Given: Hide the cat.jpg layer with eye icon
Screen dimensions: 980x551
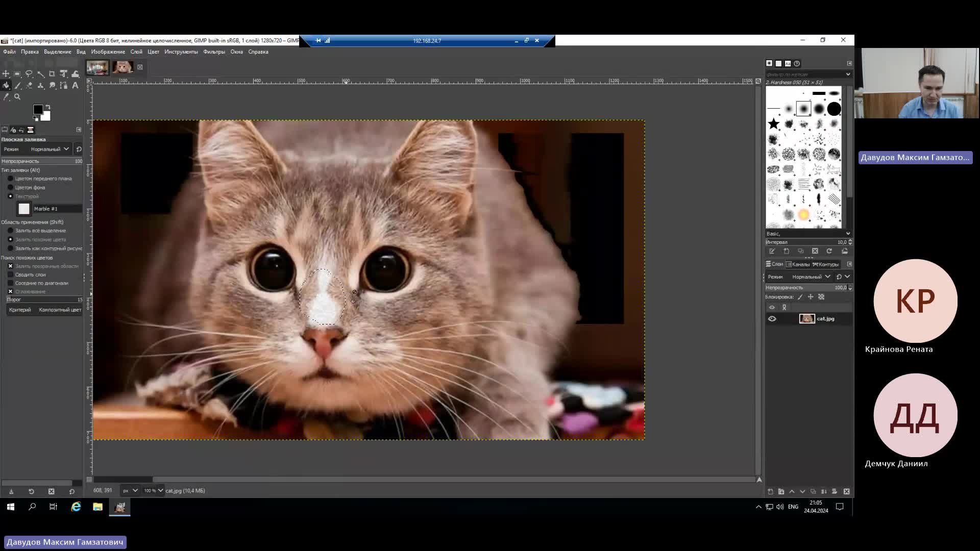Looking at the screenshot, I should [x=772, y=319].
